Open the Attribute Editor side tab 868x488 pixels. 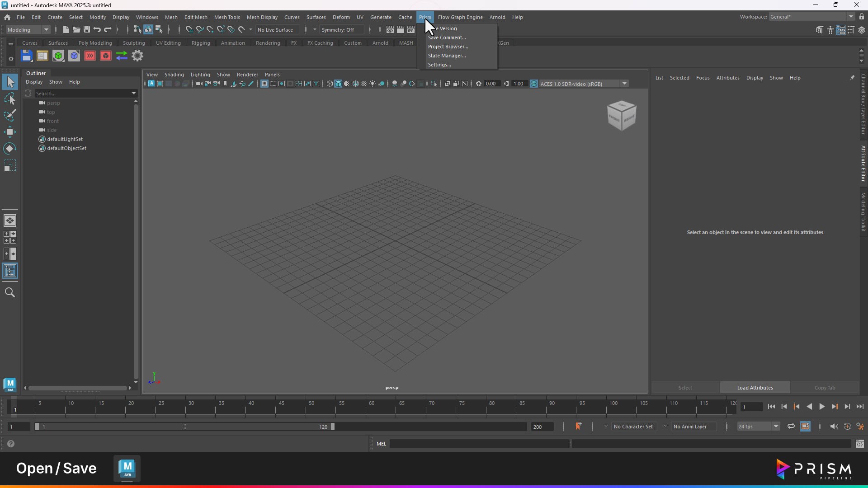(863, 164)
